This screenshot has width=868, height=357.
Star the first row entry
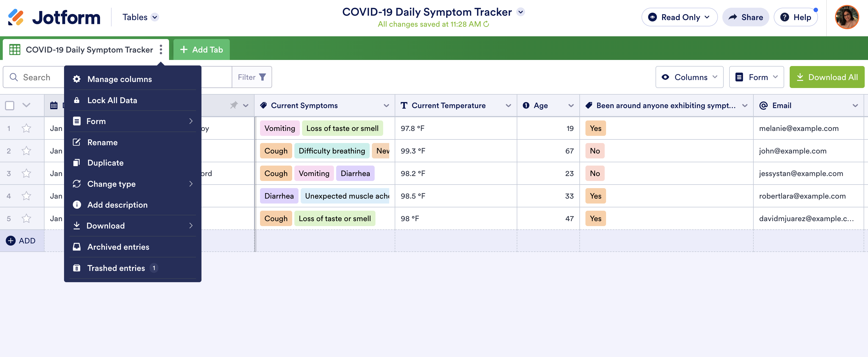tap(26, 128)
